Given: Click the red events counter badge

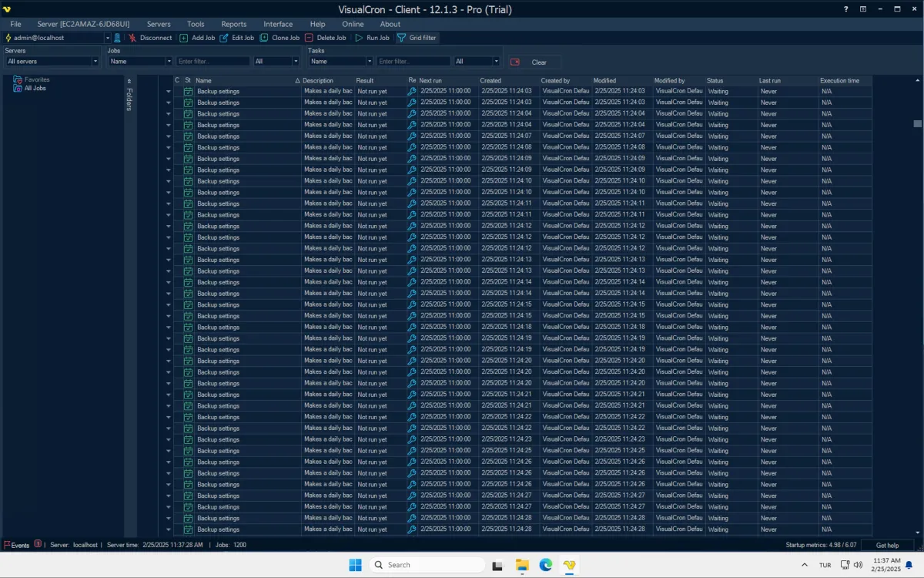Looking at the screenshot, I should click(38, 544).
